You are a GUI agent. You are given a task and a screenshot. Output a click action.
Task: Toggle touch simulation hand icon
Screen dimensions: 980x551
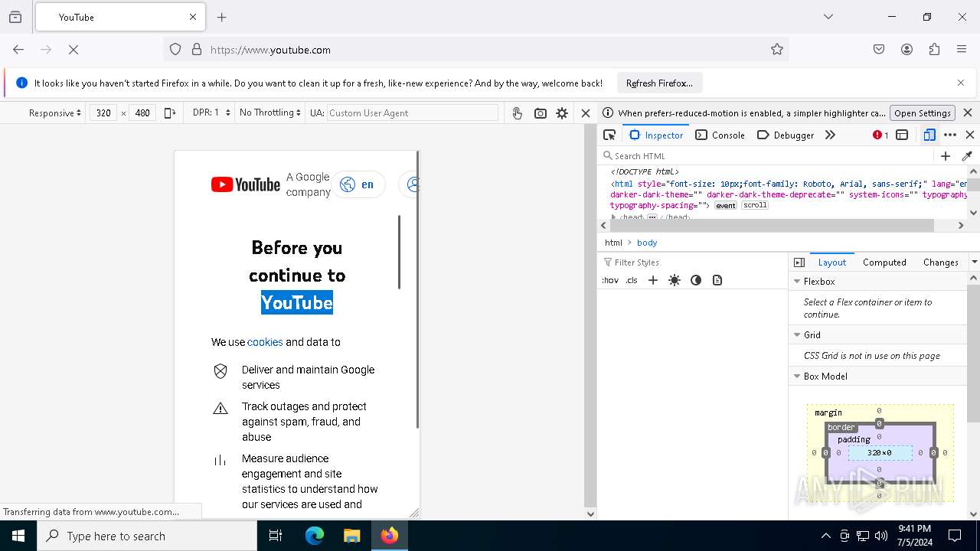click(518, 112)
